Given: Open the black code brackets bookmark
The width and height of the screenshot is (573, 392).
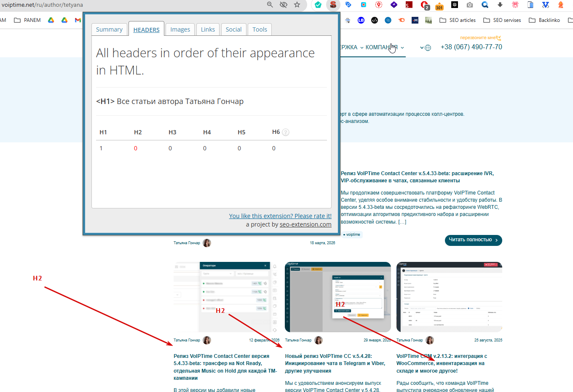Looking at the screenshot, I should point(375,20).
